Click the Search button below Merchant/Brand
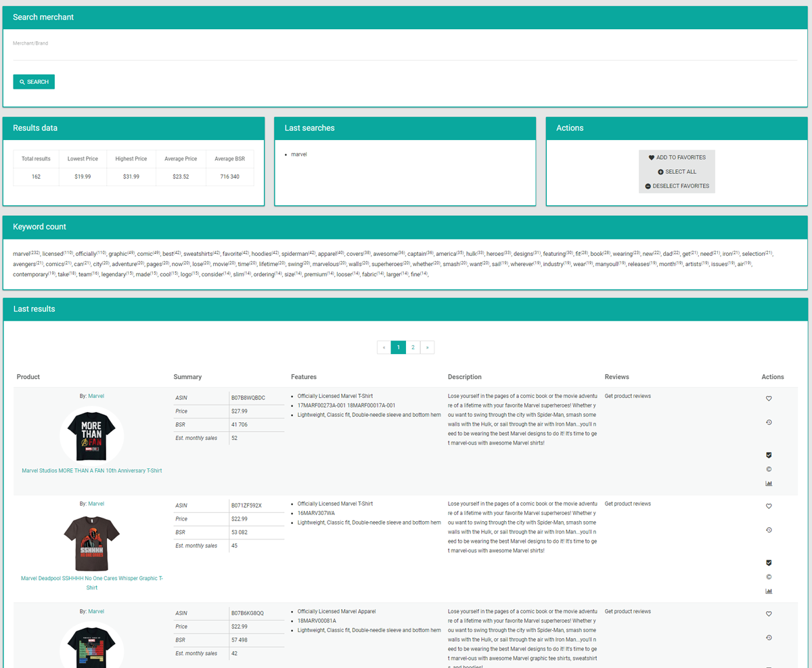Screen dimensions: 812x668 [x=34, y=82]
